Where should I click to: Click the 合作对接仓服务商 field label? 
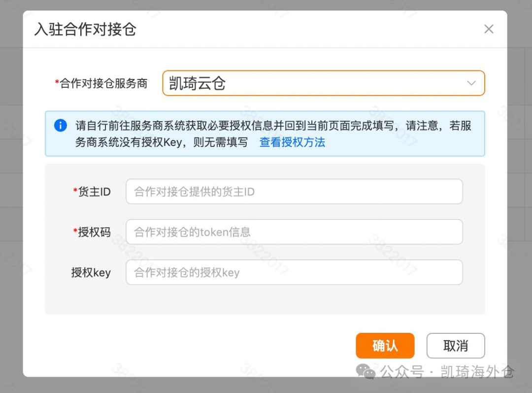click(101, 83)
